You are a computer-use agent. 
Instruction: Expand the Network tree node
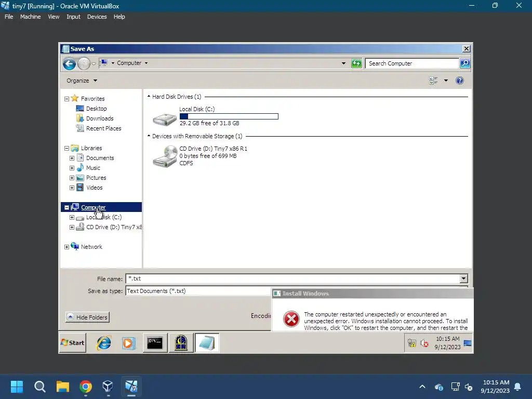click(x=67, y=247)
